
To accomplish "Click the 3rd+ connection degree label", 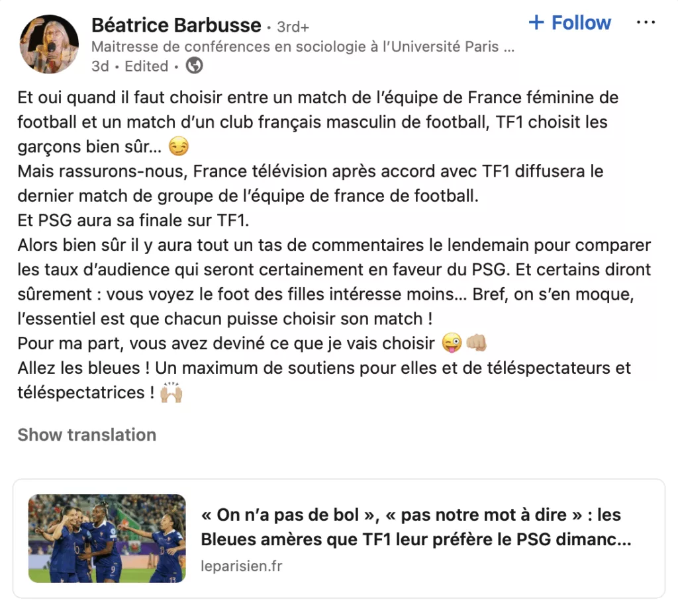I will tap(293, 27).
